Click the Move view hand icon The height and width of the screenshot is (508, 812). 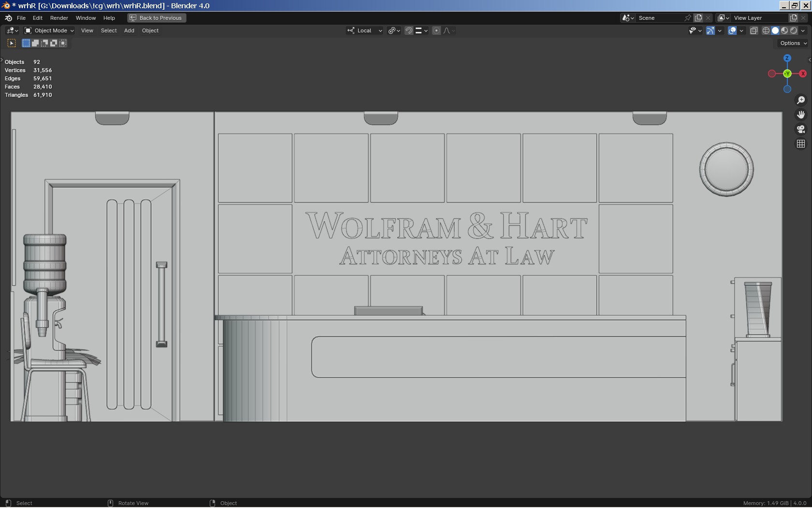(801, 115)
